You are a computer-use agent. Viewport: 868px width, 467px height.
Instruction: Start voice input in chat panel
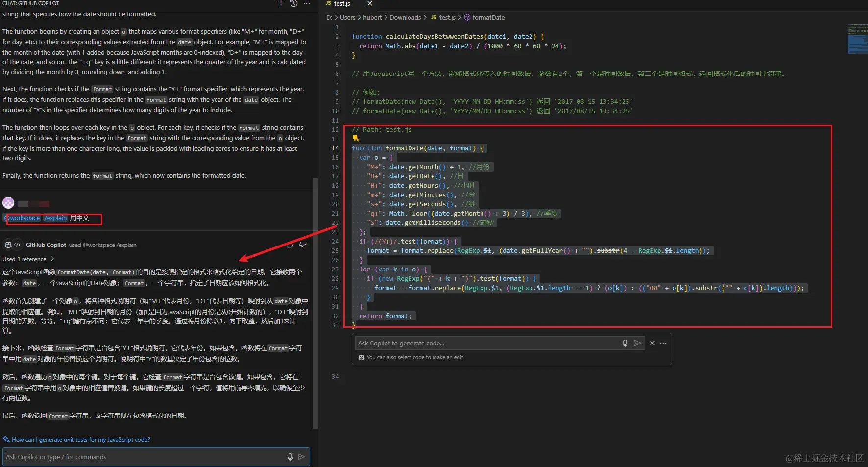coord(290,457)
